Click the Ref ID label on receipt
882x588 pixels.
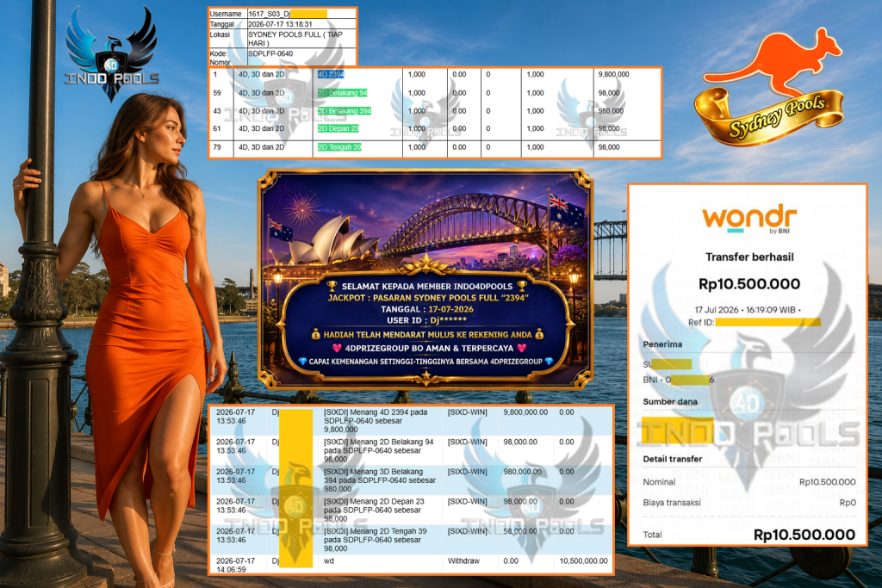pos(701,322)
